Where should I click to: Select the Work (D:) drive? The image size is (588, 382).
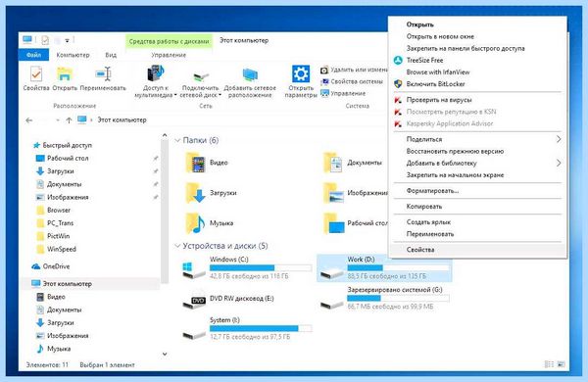click(384, 268)
